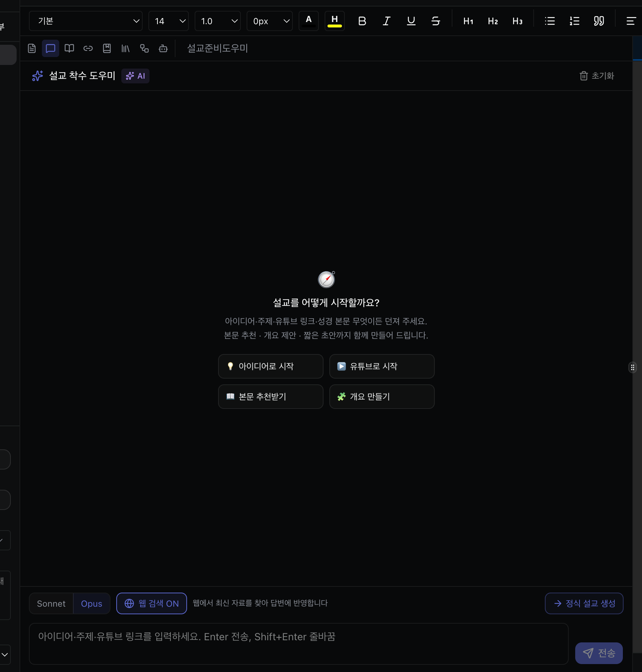The width and height of the screenshot is (642, 672).
Task: Click the 초기화 reset button
Action: pos(597,76)
